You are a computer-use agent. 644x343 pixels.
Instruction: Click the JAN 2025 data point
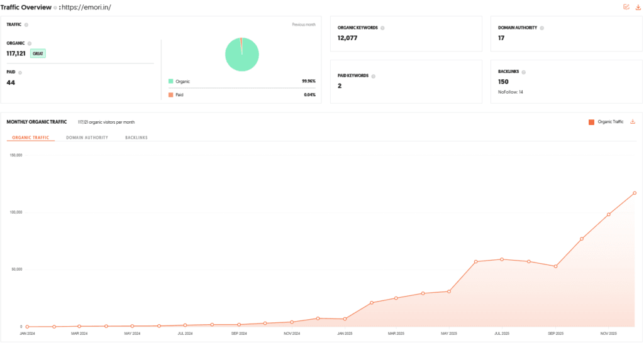(345, 318)
